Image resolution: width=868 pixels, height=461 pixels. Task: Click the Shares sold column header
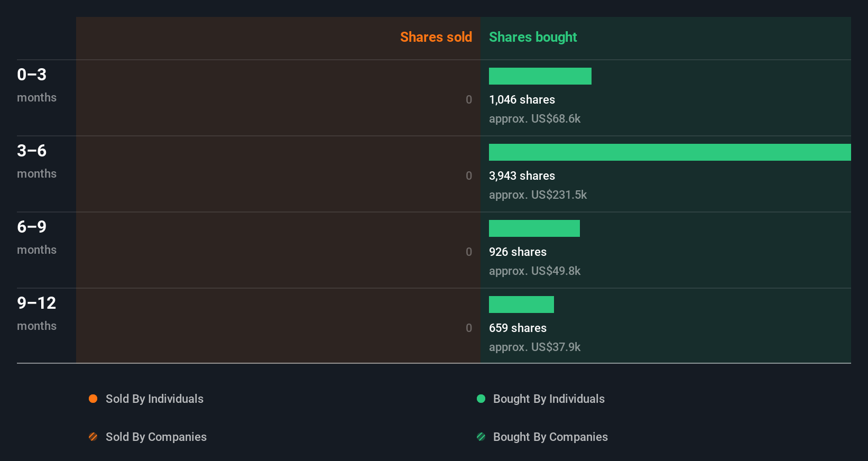pyautogui.click(x=436, y=37)
